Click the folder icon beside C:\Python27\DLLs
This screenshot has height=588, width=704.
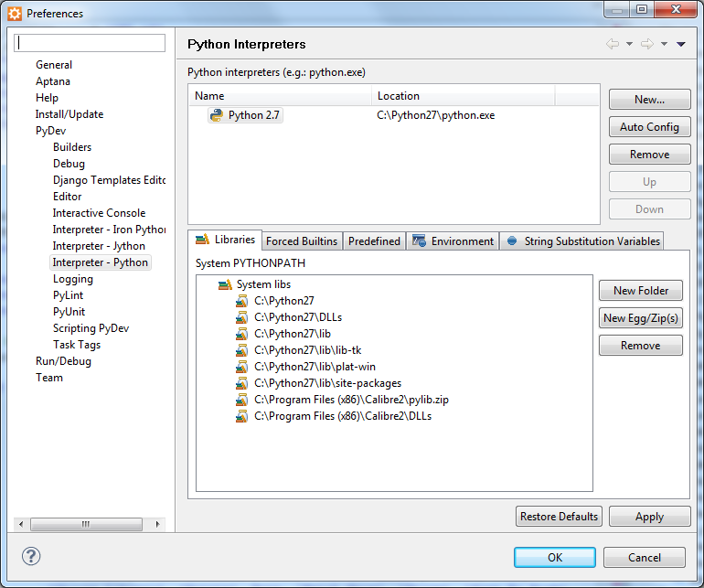coord(241,317)
